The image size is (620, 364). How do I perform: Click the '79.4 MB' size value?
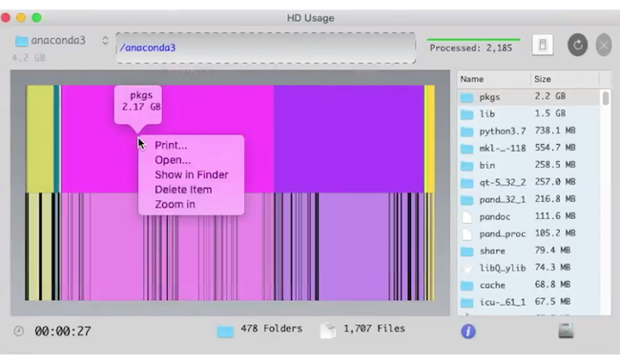click(x=553, y=251)
